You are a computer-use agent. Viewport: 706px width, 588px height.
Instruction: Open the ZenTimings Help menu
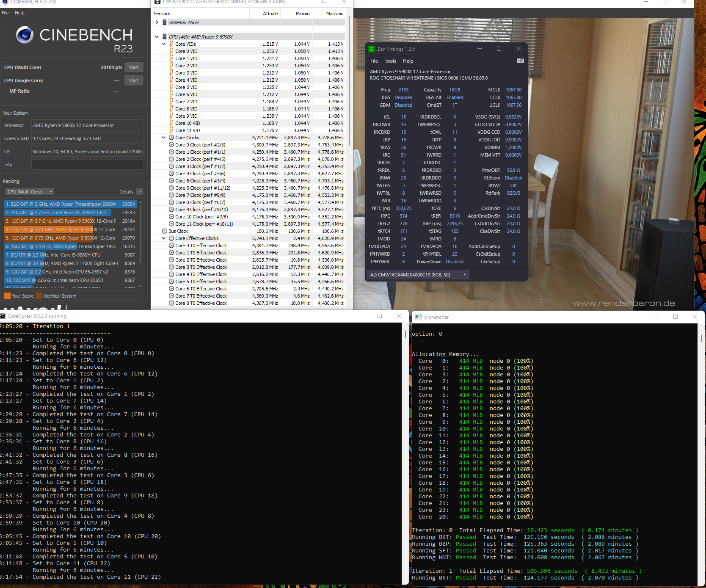[x=408, y=61]
